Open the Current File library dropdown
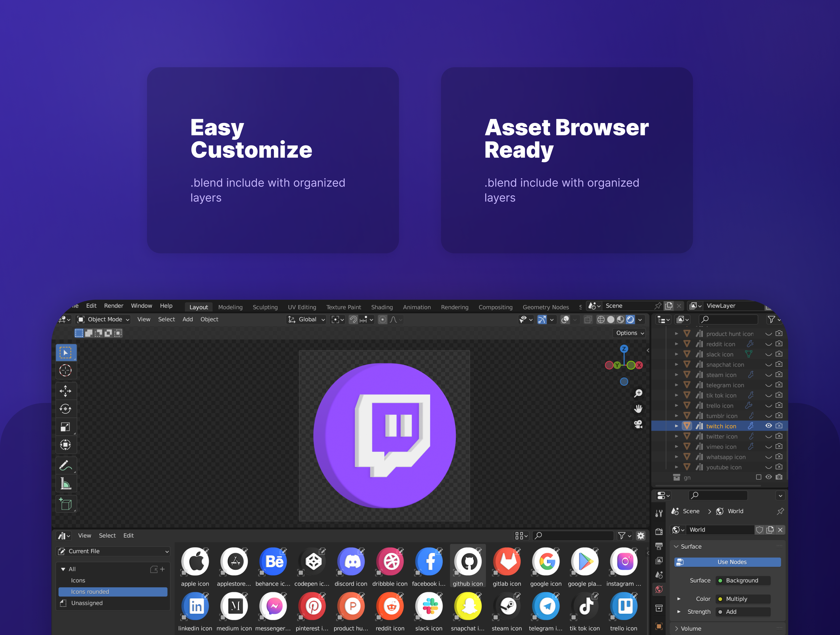Viewport: 840px width, 635px height. pyautogui.click(x=113, y=551)
